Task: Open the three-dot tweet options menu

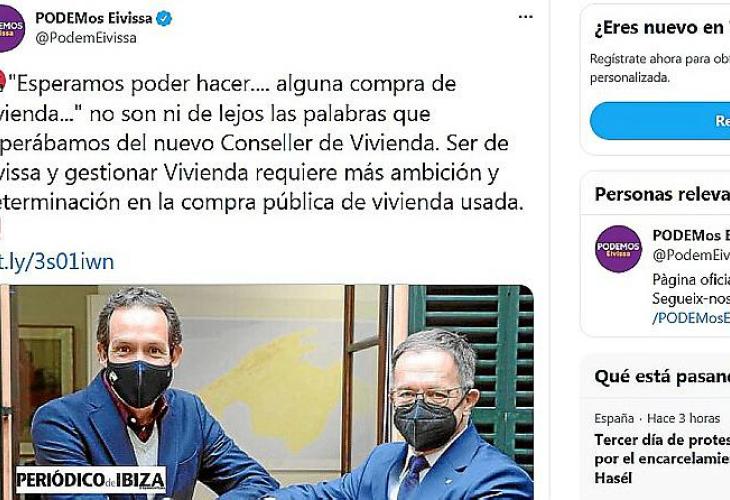Action: (525, 17)
